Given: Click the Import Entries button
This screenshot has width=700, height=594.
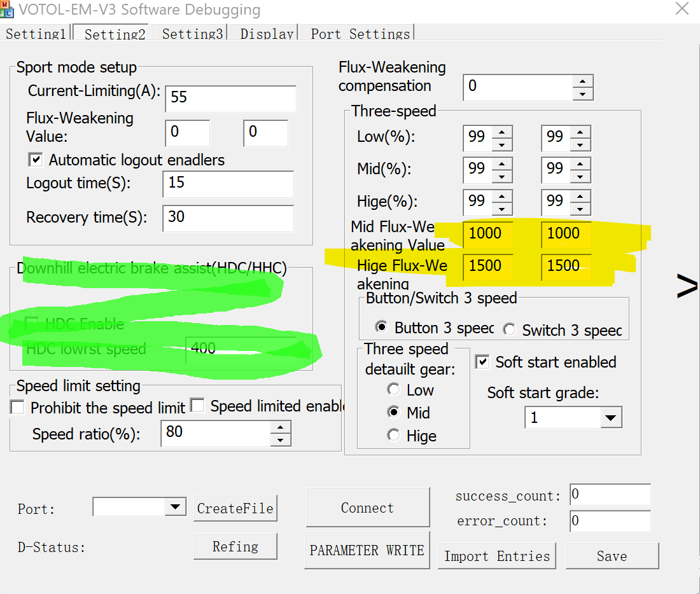Looking at the screenshot, I should pyautogui.click(x=496, y=556).
